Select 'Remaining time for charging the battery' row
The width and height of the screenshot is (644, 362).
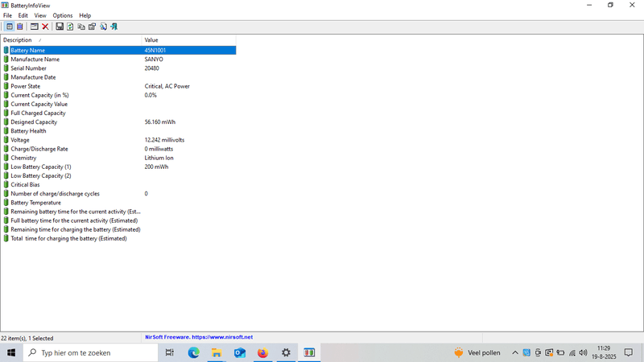click(x=118, y=229)
